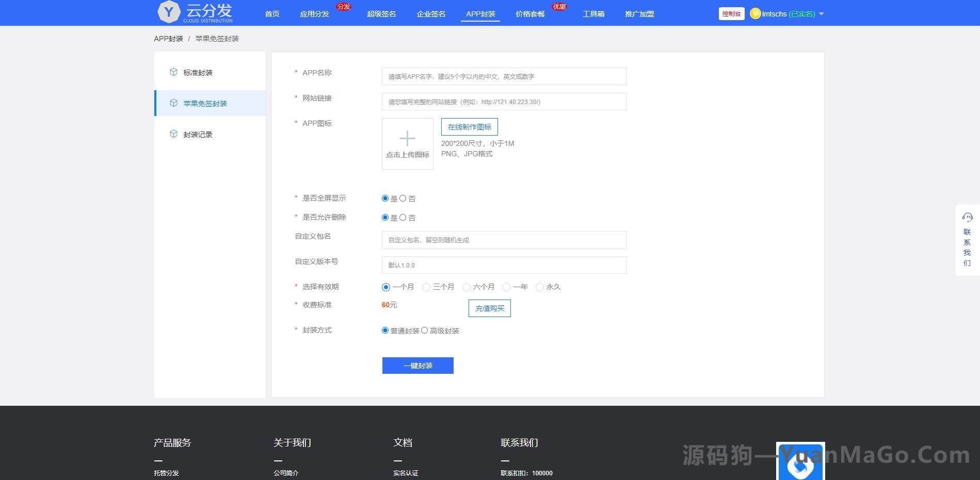Click the 一键封装 submit button
This screenshot has width=980, height=480.
pos(417,365)
